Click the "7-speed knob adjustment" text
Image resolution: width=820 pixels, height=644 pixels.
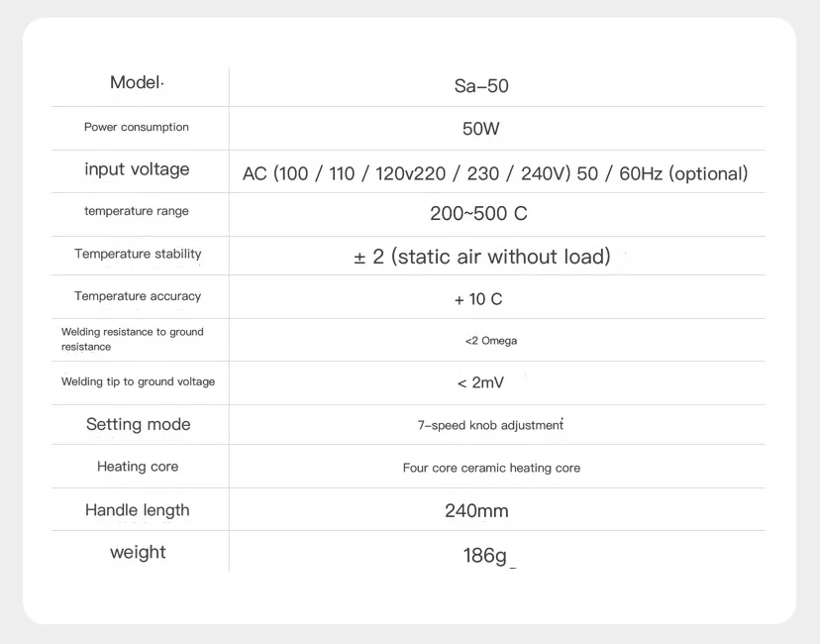490,425
